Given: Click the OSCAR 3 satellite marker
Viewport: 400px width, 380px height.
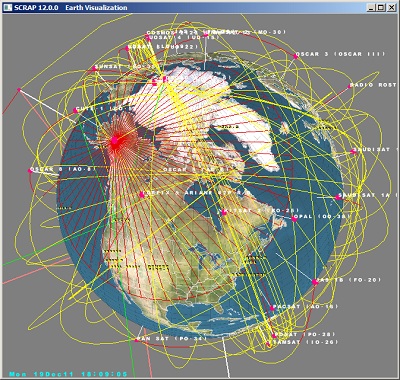Looking at the screenshot, I should 295,56.
